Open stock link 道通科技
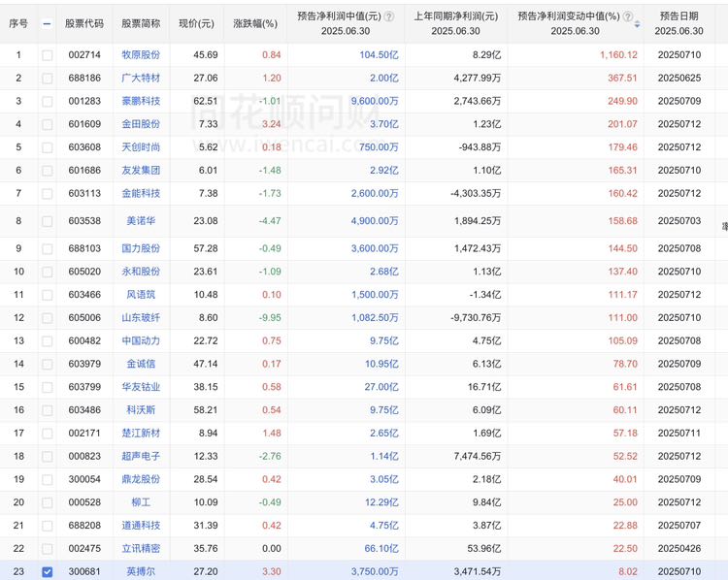Screen dimensions: 728x580 [x=141, y=526]
